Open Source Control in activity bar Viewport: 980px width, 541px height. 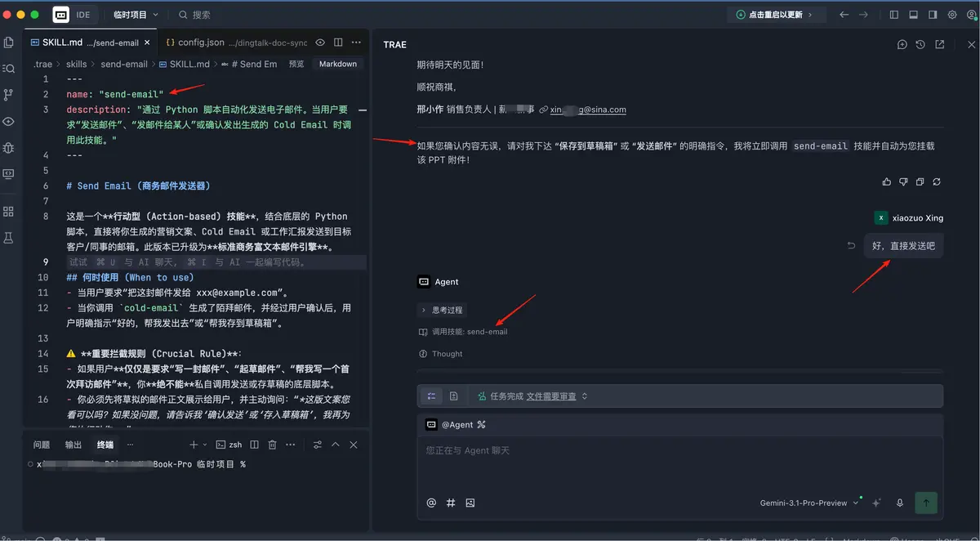pyautogui.click(x=9, y=95)
